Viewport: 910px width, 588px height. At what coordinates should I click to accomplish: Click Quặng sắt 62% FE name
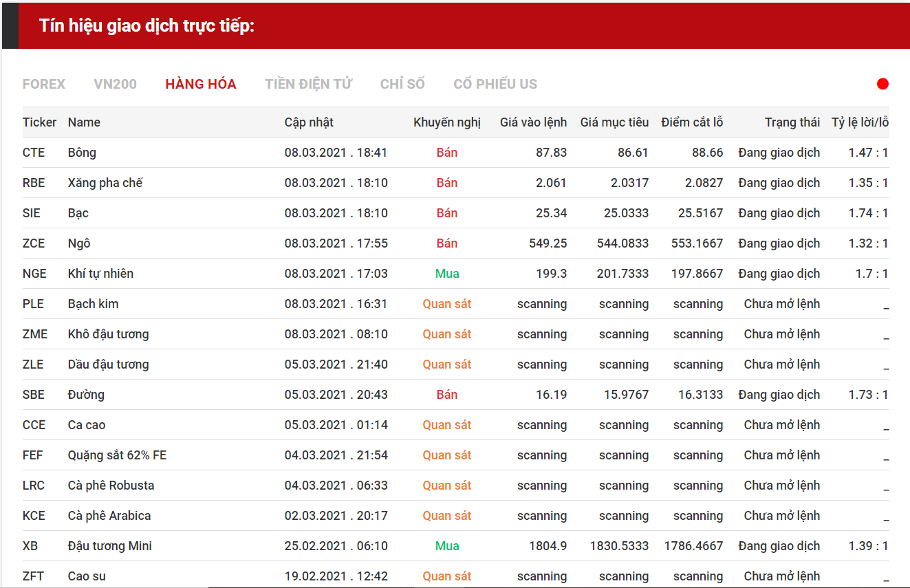[118, 455]
